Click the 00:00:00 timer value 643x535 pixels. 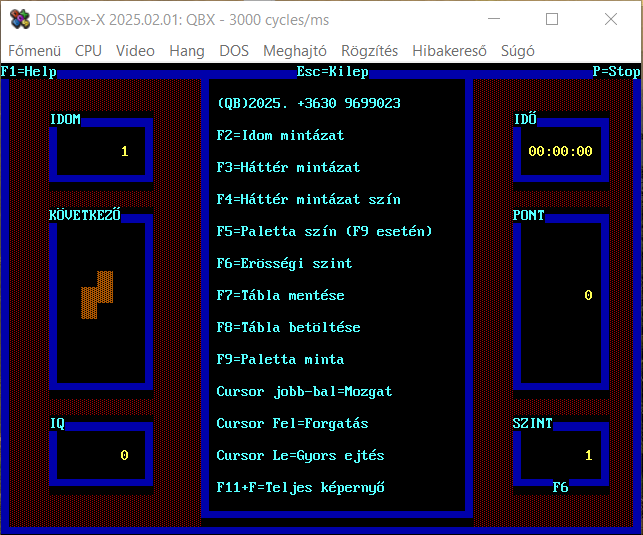(560, 151)
